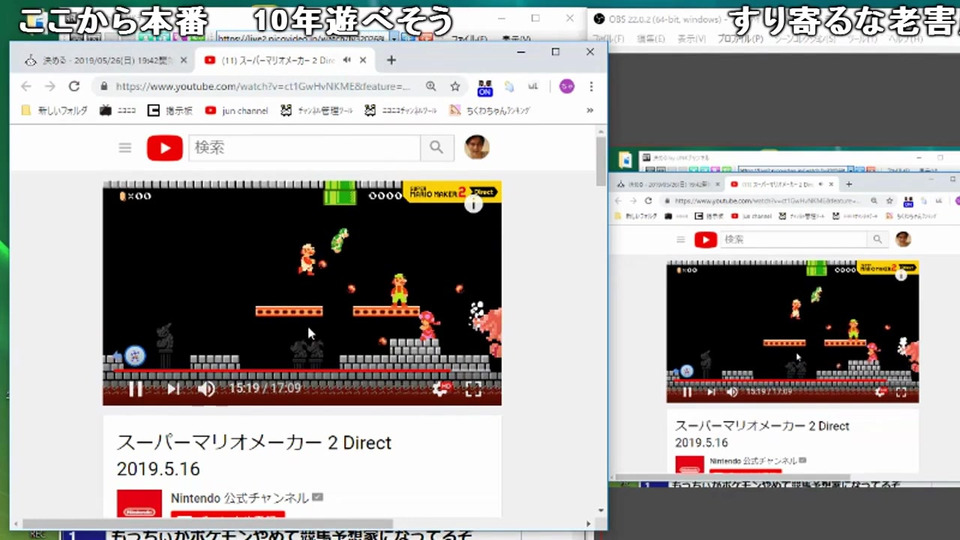Open the ニコニコチャンネルツール bookmark
Screen dimensions: 960x540
coord(400,110)
